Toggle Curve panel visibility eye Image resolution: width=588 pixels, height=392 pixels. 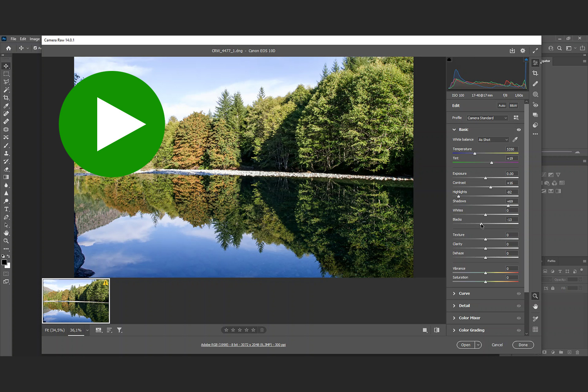[519, 294]
